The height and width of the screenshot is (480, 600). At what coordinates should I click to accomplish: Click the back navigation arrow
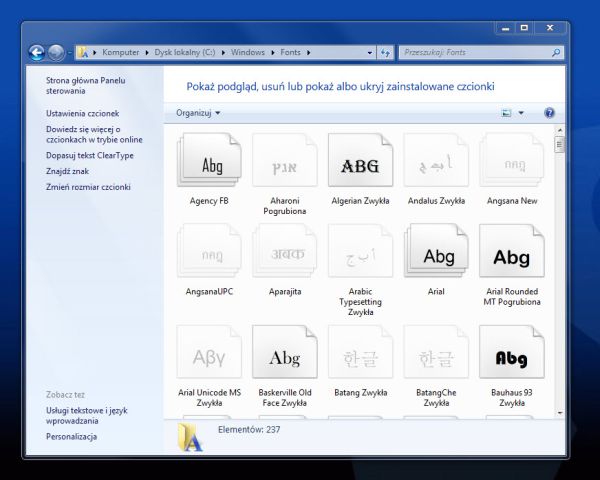pyautogui.click(x=37, y=52)
